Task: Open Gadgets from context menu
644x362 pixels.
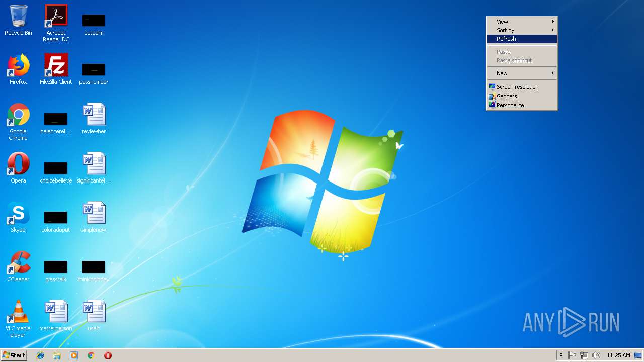Action: (x=522, y=96)
